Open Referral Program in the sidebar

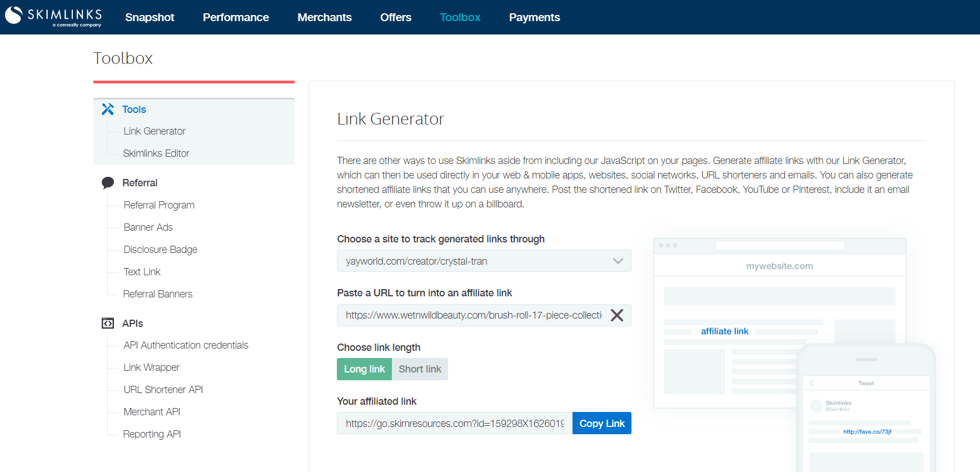(159, 205)
